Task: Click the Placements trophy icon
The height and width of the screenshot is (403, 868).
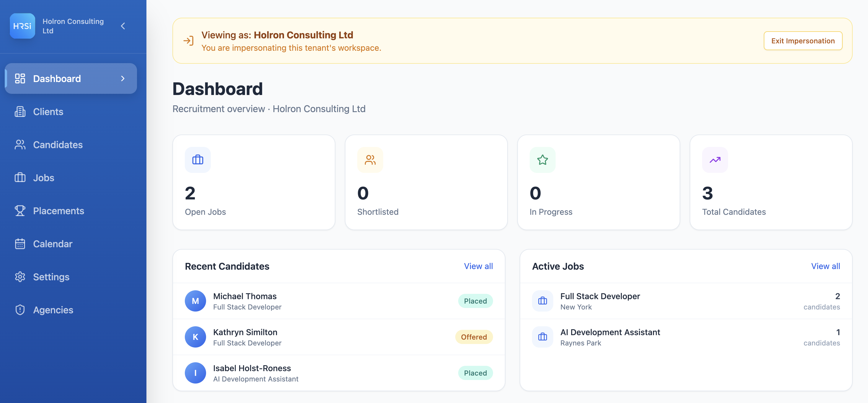Action: click(20, 210)
